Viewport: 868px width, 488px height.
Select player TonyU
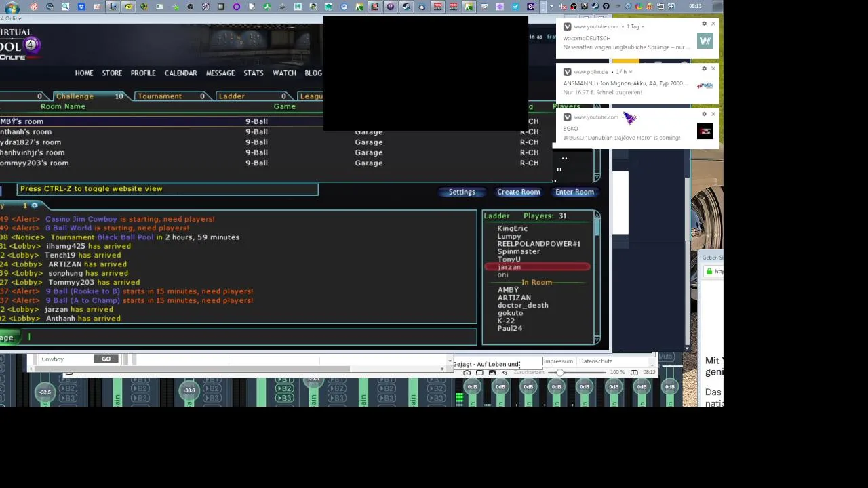click(x=509, y=259)
